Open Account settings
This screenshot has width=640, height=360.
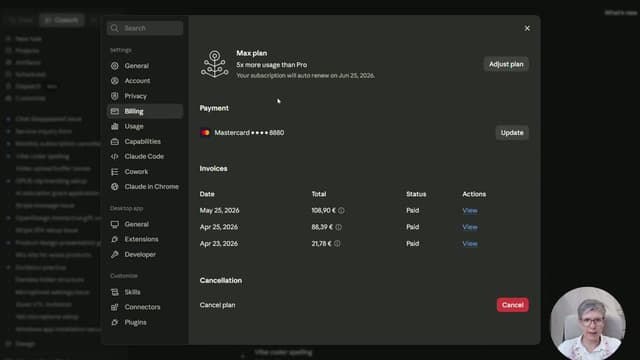pos(145,81)
